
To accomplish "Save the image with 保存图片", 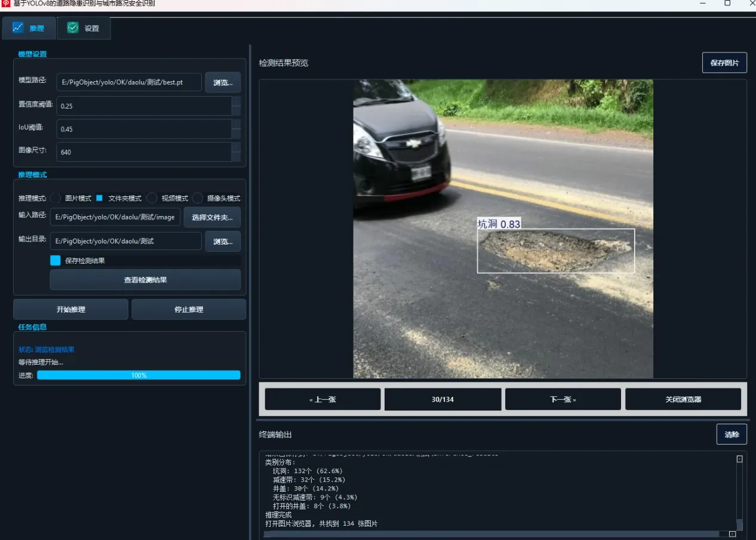I will [724, 63].
